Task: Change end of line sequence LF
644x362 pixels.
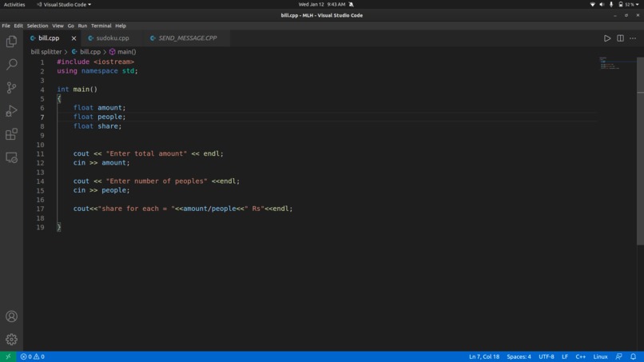Action: 565,356
